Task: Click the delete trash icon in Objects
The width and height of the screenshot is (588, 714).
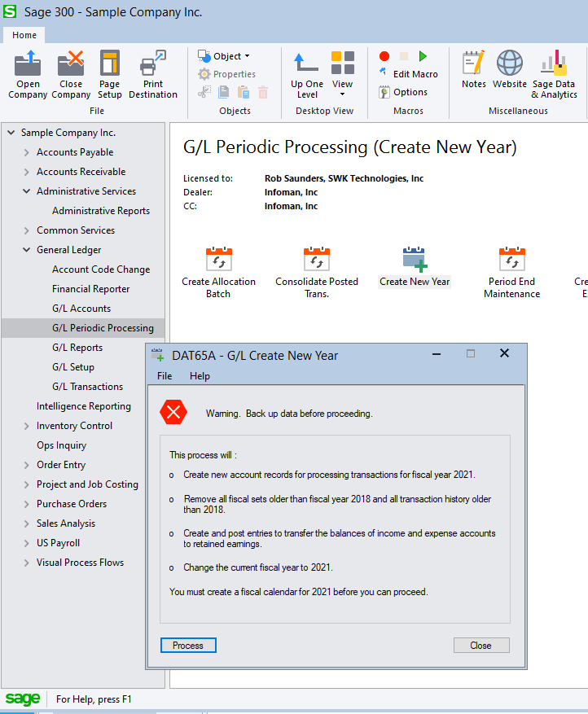Action: pos(263,92)
